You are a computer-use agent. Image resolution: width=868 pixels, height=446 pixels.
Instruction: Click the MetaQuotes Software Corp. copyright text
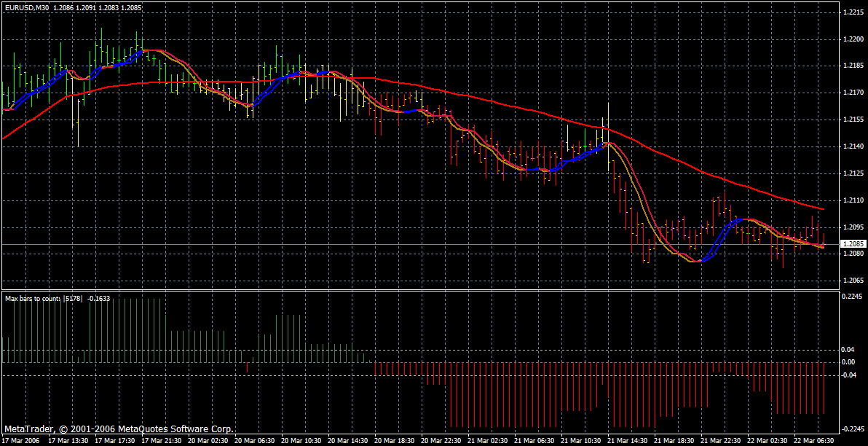(x=119, y=429)
